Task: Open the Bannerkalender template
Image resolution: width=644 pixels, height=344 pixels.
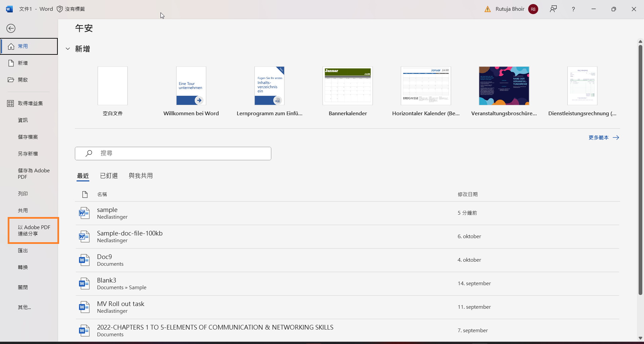Action: (x=348, y=91)
